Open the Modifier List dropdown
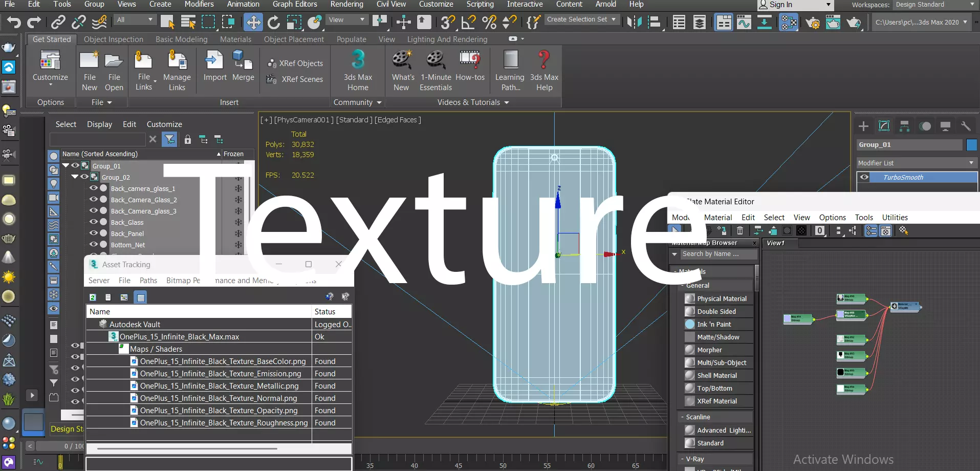This screenshot has height=471, width=980. click(x=917, y=163)
